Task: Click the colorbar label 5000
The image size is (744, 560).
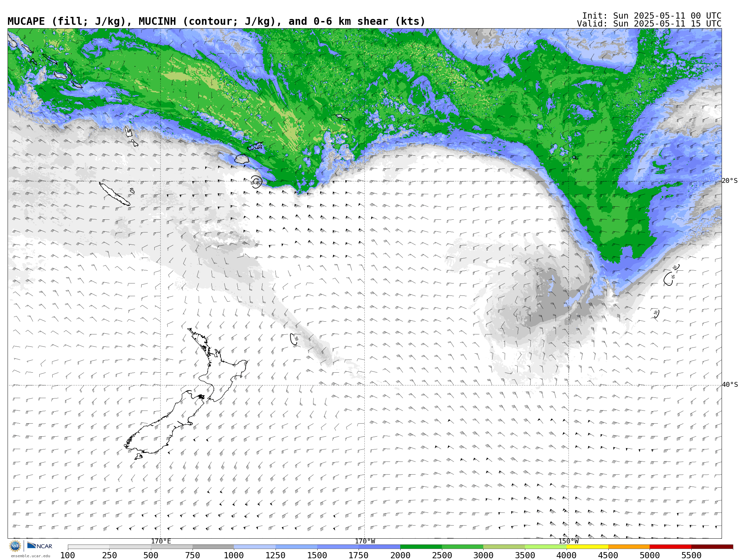Action: (x=650, y=555)
